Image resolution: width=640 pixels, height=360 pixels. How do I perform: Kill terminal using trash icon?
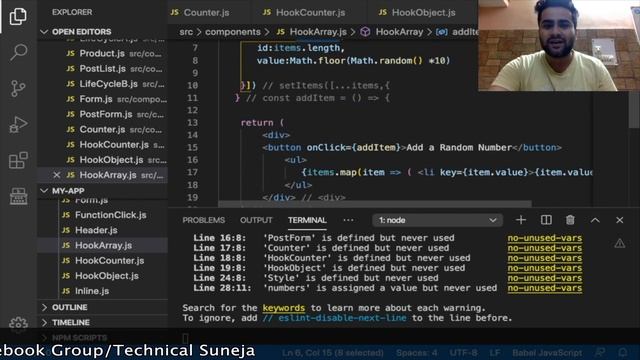tap(570, 220)
